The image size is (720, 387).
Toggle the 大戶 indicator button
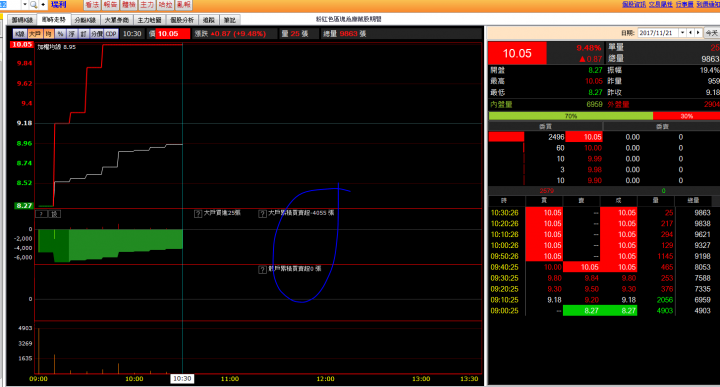35,34
